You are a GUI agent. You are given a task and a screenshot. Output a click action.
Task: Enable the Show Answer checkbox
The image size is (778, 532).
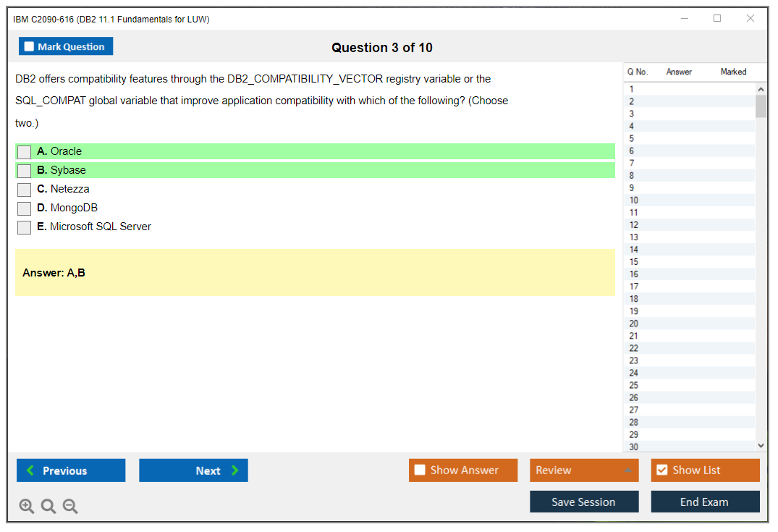pyautogui.click(x=420, y=470)
